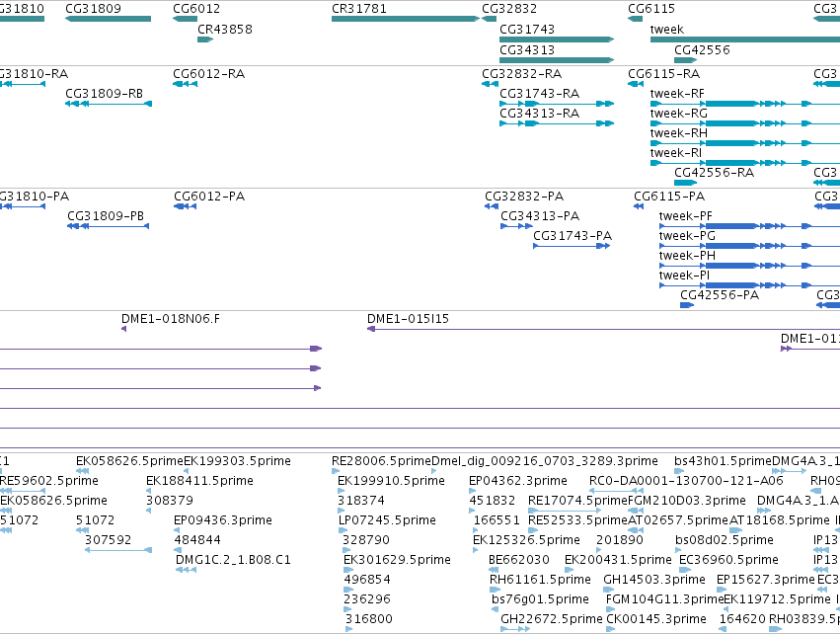This screenshot has width=840, height=634.
Task: Click the RE28006.5prime EST label
Action: pyautogui.click(x=381, y=461)
